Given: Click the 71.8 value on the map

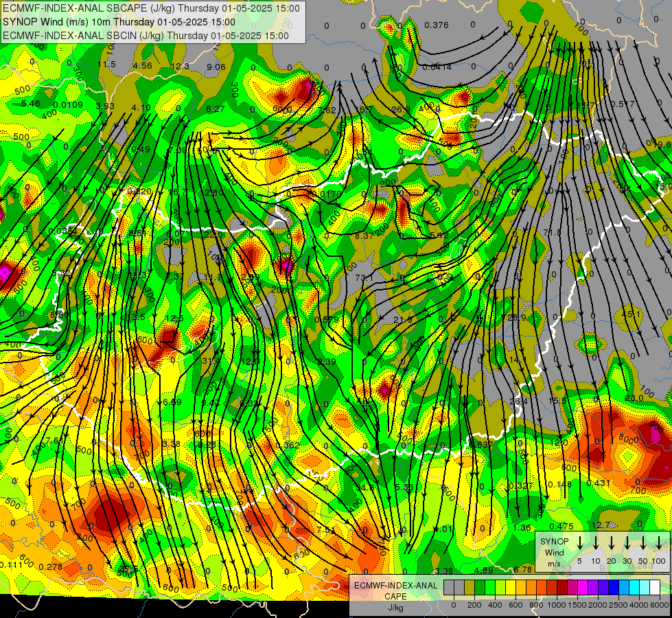Looking at the screenshot, I should pyautogui.click(x=552, y=232).
